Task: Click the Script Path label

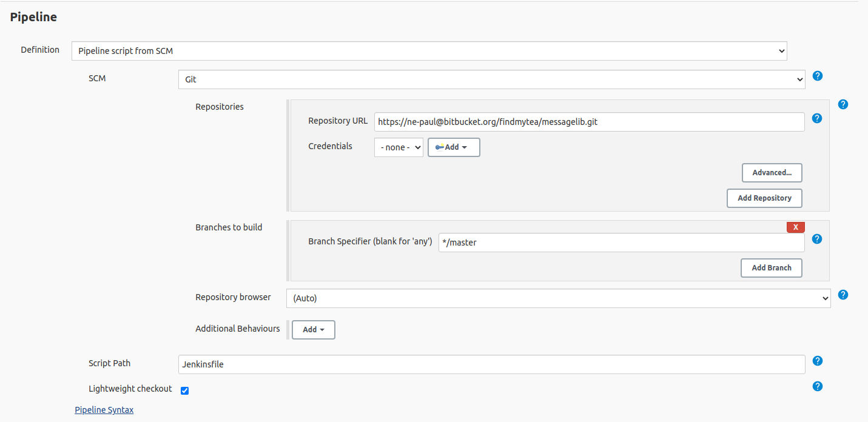Action: coord(110,363)
